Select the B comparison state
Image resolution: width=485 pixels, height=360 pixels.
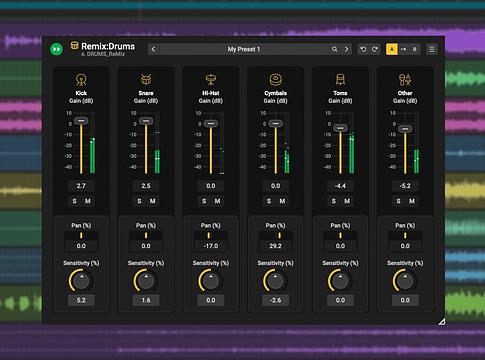[414, 49]
